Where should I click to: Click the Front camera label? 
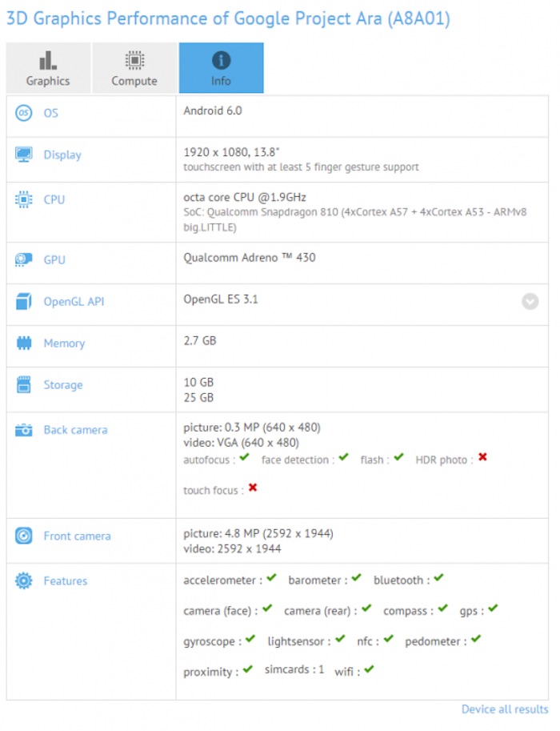click(78, 536)
